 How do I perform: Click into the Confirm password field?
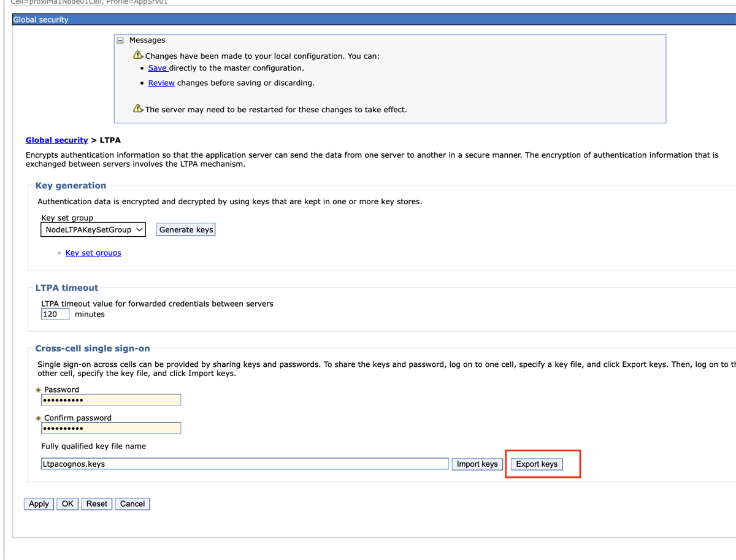point(111,428)
